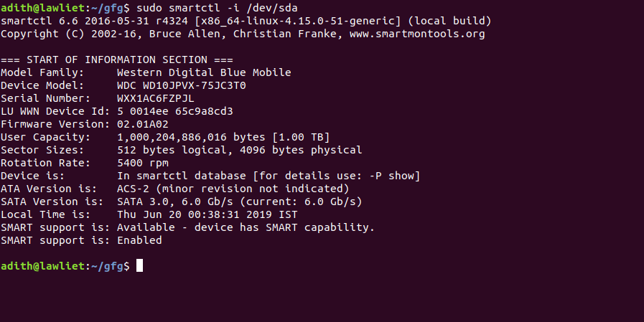Click the START OF INFORMATION SECTION header
The height and width of the screenshot is (322, 644).
pos(117,60)
